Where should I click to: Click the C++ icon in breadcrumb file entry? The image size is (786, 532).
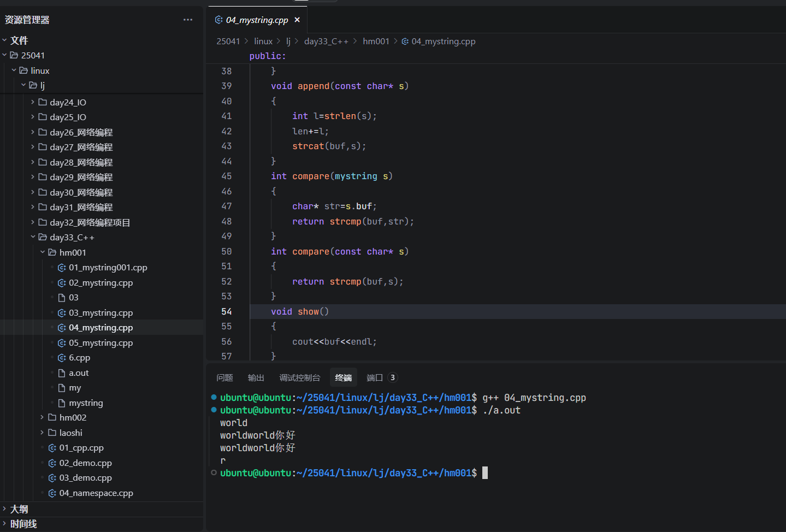(x=405, y=42)
